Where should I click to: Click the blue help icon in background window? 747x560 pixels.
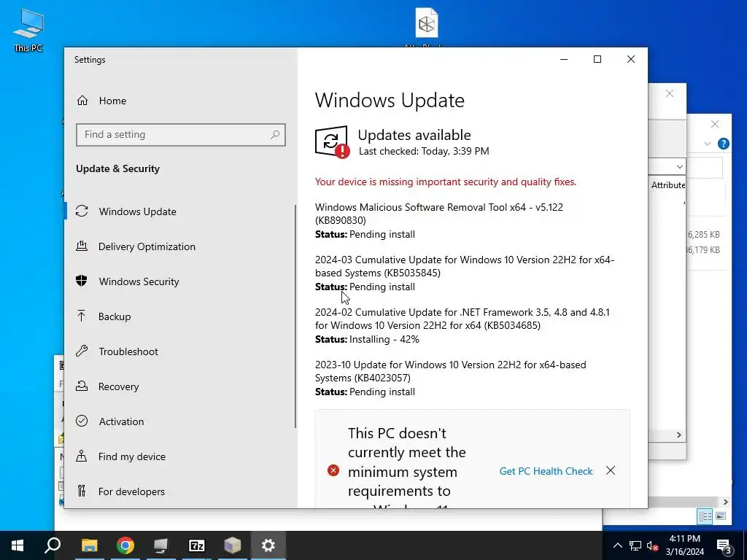723,144
